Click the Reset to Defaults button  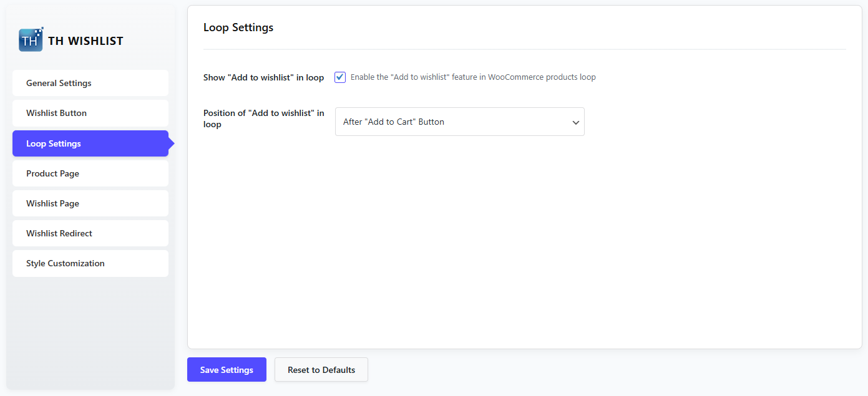(x=321, y=370)
